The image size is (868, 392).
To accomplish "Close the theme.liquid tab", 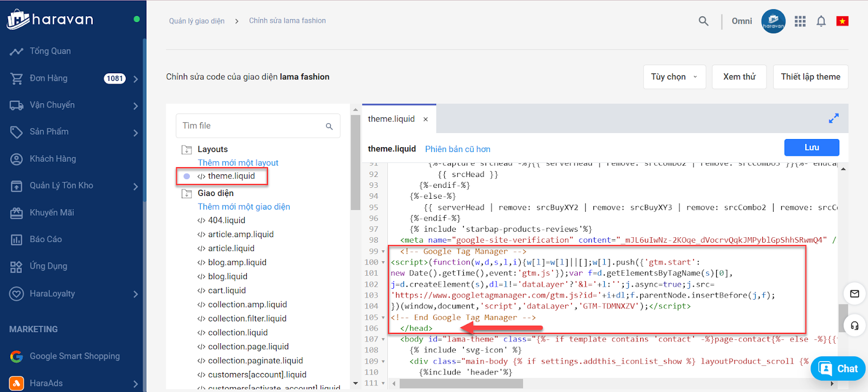I will click(426, 119).
